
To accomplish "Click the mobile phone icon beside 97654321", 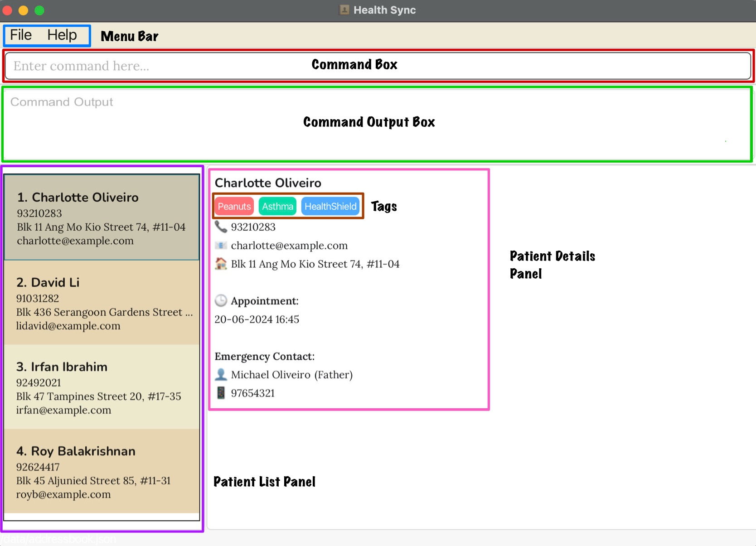I will coord(221,393).
